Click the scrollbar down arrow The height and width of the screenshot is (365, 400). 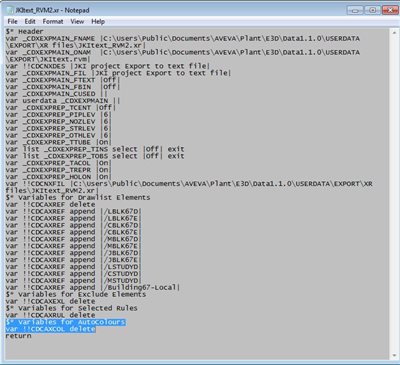[394, 355]
